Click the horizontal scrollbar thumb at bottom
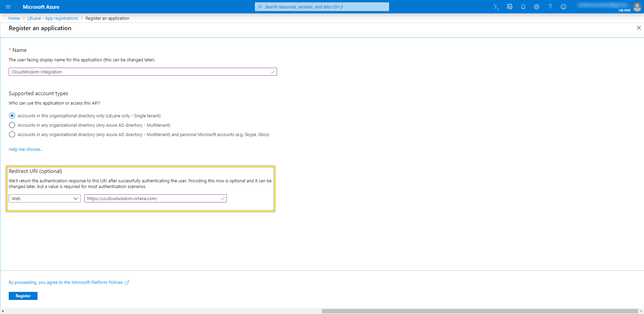Viewport: 644px width, 314px height. point(480,311)
